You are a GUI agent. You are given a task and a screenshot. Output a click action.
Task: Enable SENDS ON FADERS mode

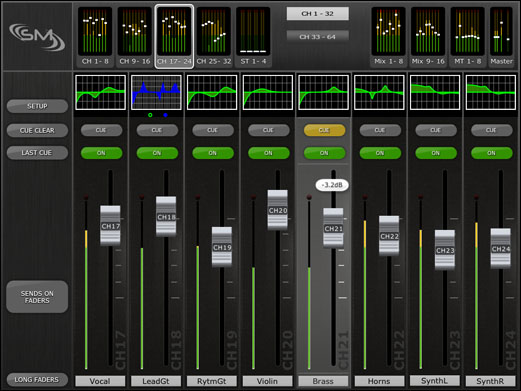click(x=37, y=297)
